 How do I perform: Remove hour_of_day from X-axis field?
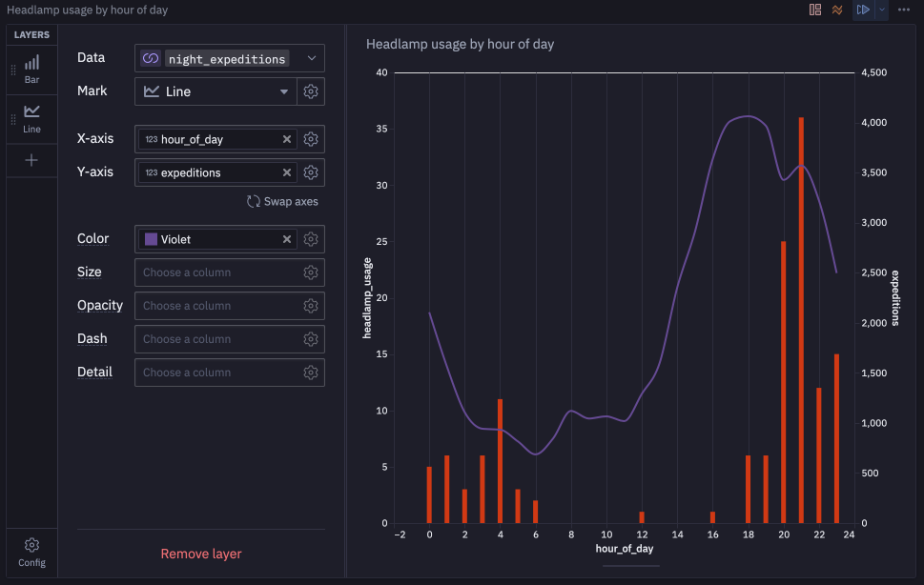287,139
